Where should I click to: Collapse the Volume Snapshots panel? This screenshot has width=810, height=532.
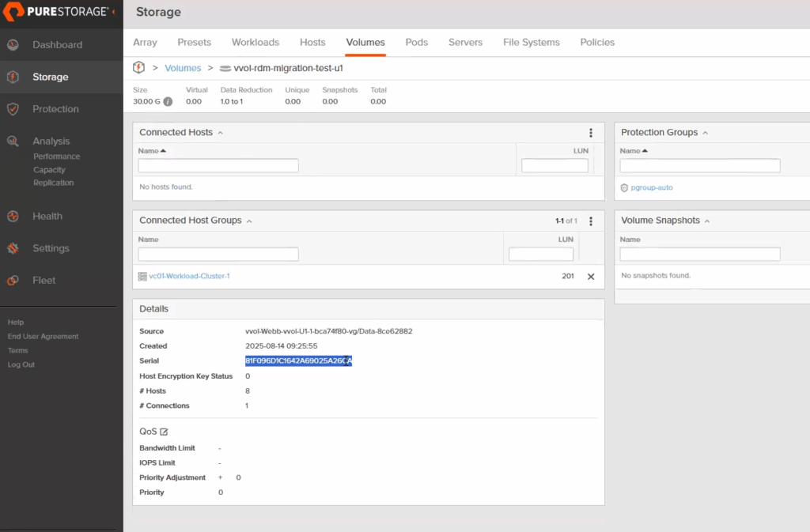707,221
